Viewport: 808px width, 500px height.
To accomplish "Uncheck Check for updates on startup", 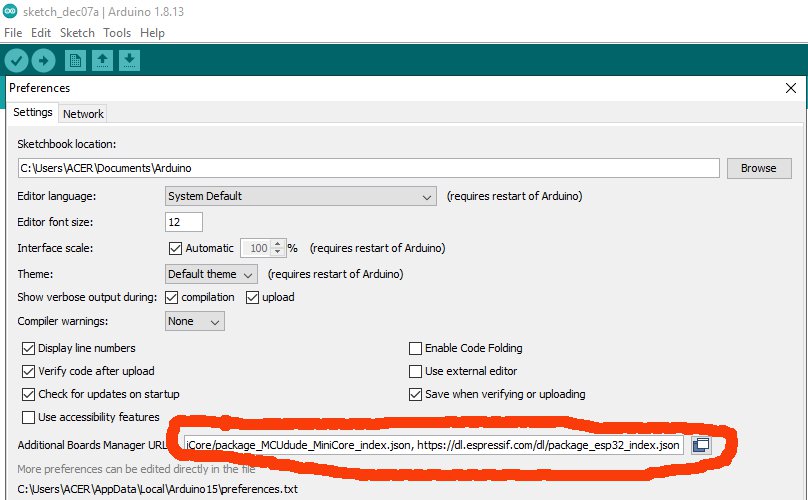I will tap(28, 394).
